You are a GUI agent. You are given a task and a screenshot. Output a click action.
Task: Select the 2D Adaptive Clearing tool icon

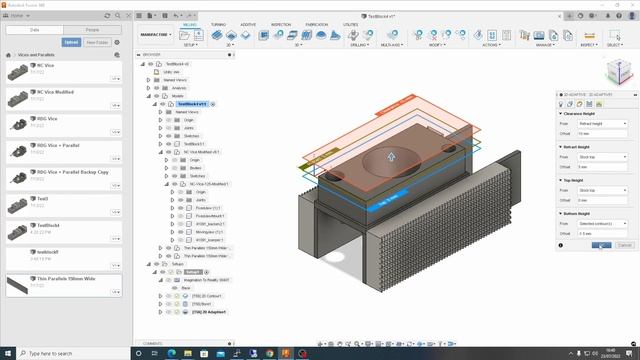pos(217,35)
